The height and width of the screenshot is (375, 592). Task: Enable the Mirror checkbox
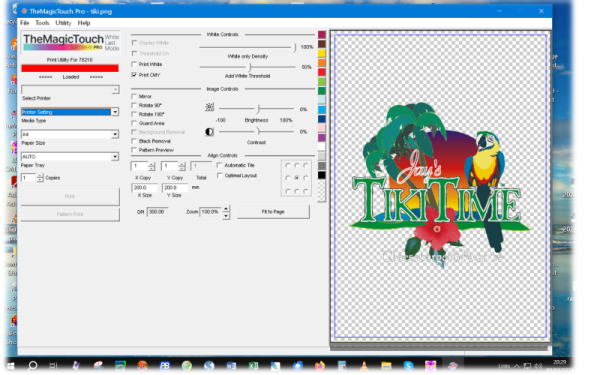click(134, 96)
